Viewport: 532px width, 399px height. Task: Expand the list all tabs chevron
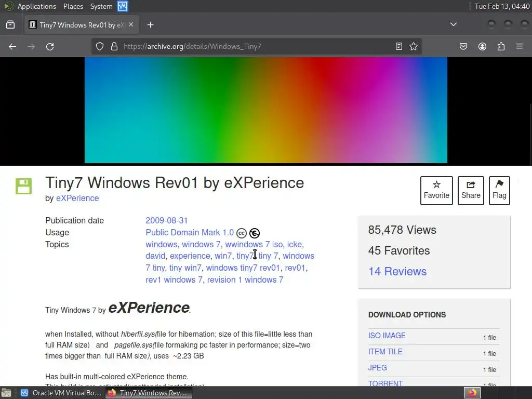453,24
